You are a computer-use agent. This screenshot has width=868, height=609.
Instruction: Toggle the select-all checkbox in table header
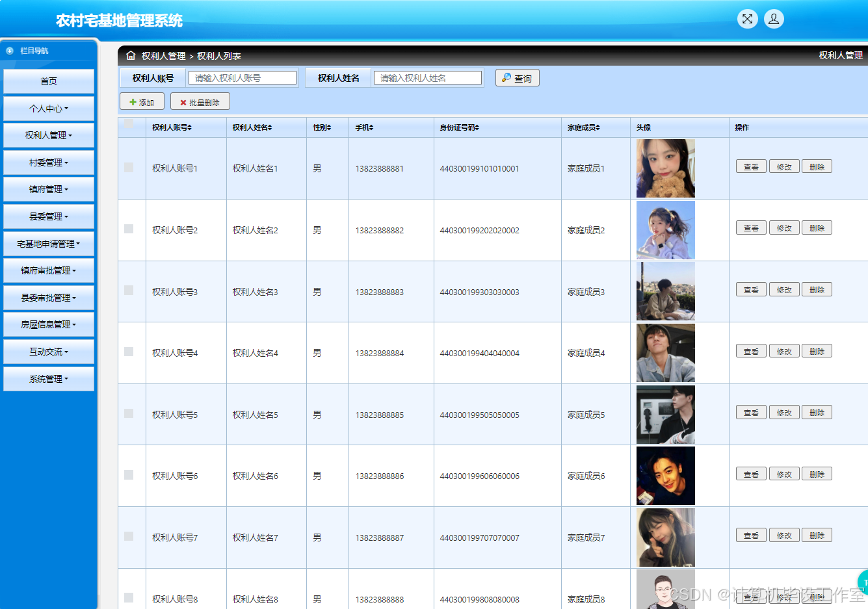tap(129, 123)
